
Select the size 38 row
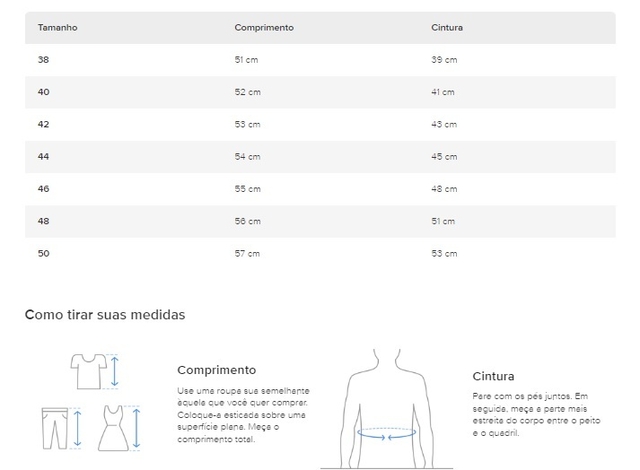[x=320, y=60]
